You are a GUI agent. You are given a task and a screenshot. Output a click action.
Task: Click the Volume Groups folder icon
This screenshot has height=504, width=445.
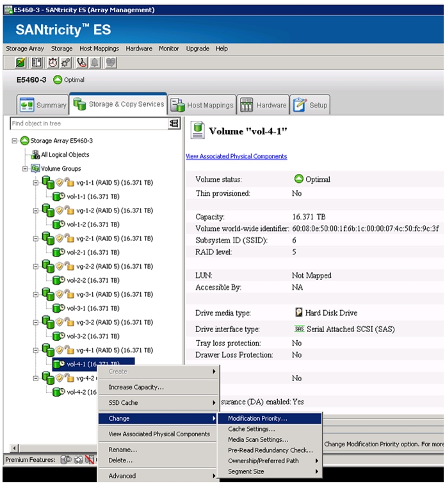coord(35,168)
